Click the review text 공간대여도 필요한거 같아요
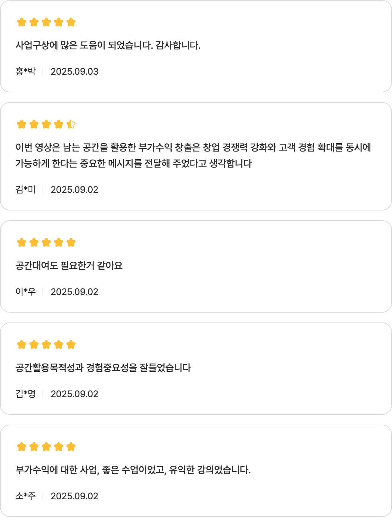 pos(69,266)
